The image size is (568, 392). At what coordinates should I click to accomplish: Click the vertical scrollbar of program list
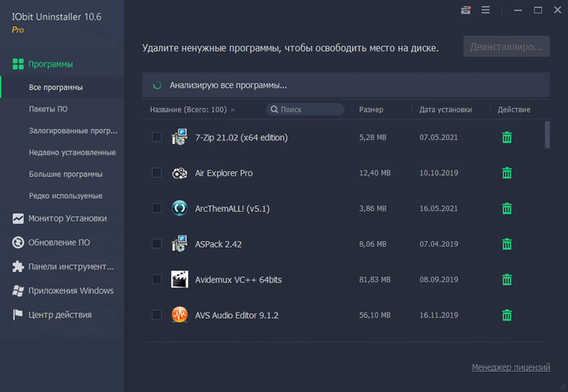[x=548, y=134]
